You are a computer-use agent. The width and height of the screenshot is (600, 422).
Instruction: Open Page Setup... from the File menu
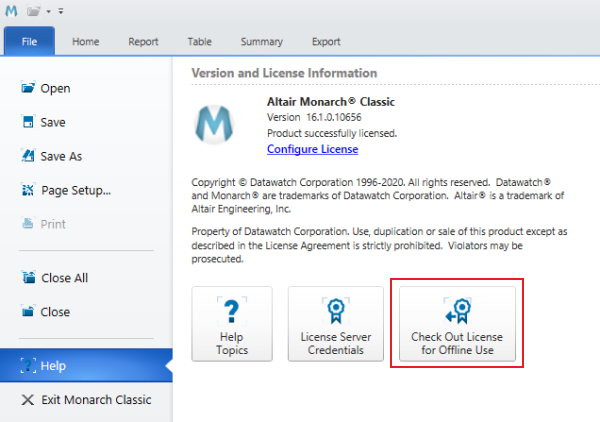(86, 190)
